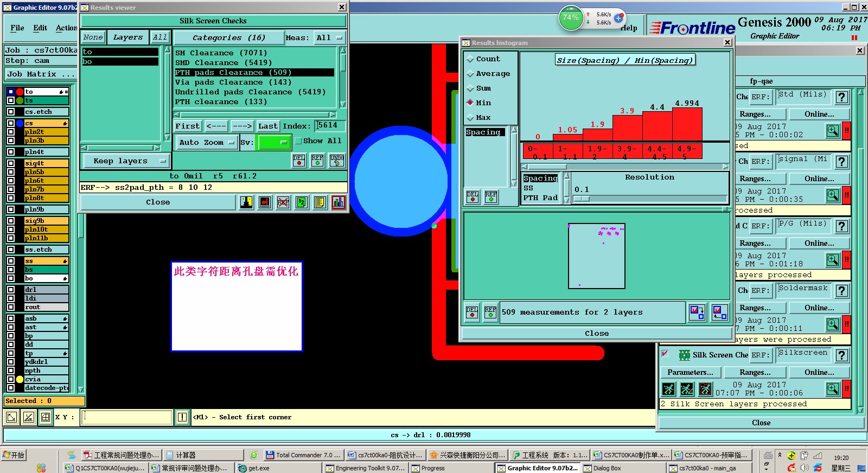Click the DEL icon in Results viewer
The height and width of the screenshot is (473, 868).
pyautogui.click(x=299, y=161)
